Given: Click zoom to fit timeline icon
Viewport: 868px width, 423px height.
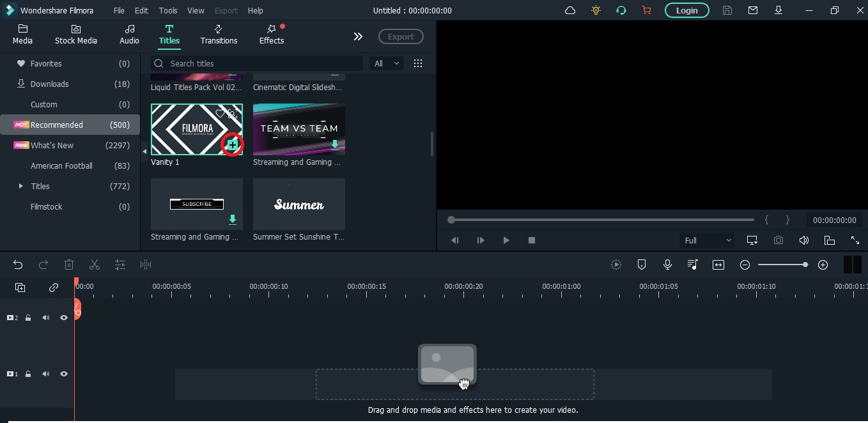Looking at the screenshot, I should click(718, 265).
